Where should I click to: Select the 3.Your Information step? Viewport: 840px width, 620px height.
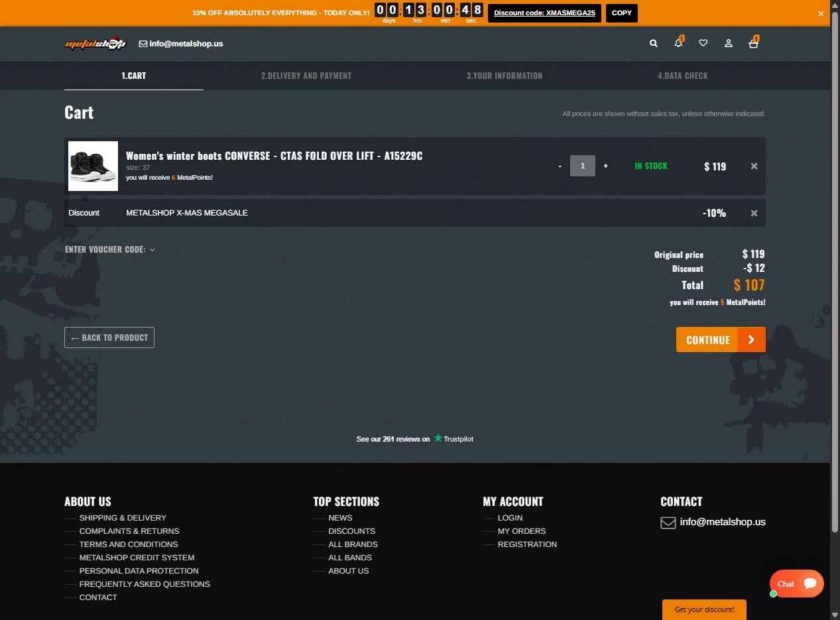[x=505, y=76]
